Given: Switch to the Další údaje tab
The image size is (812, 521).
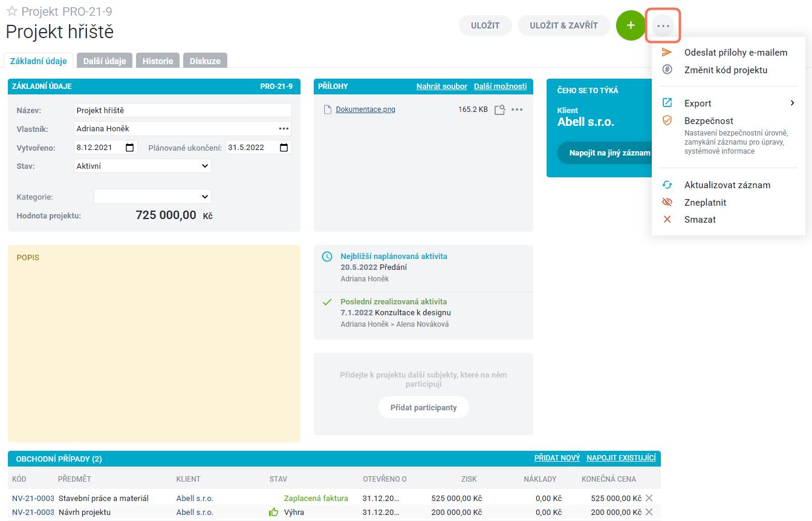Looking at the screenshot, I should pos(105,61).
